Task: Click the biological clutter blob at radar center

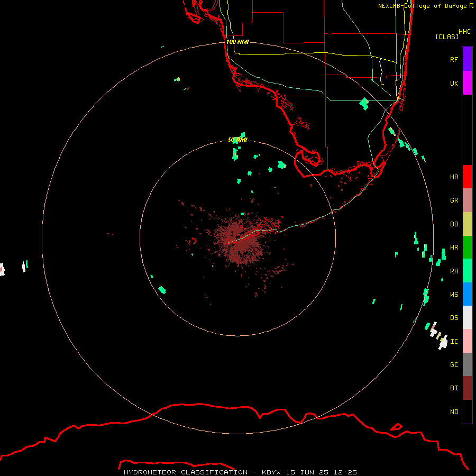Action: [x=239, y=240]
